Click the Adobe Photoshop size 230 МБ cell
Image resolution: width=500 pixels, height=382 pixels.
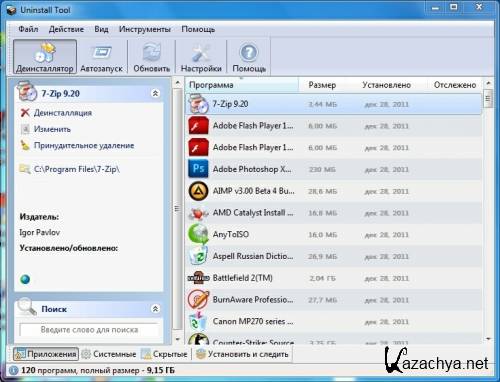322,170
